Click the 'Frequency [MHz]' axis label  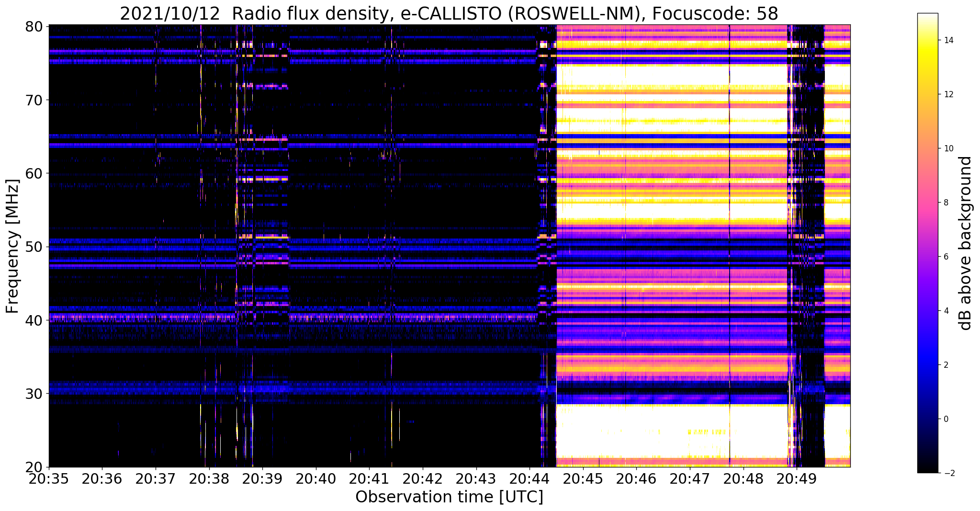(x=13, y=246)
